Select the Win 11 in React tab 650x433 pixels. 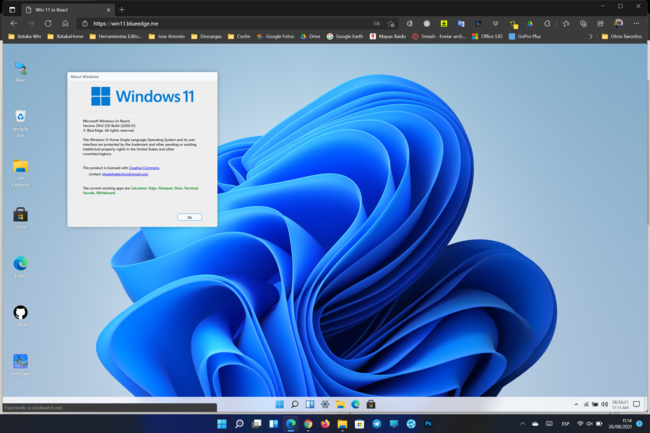66,10
